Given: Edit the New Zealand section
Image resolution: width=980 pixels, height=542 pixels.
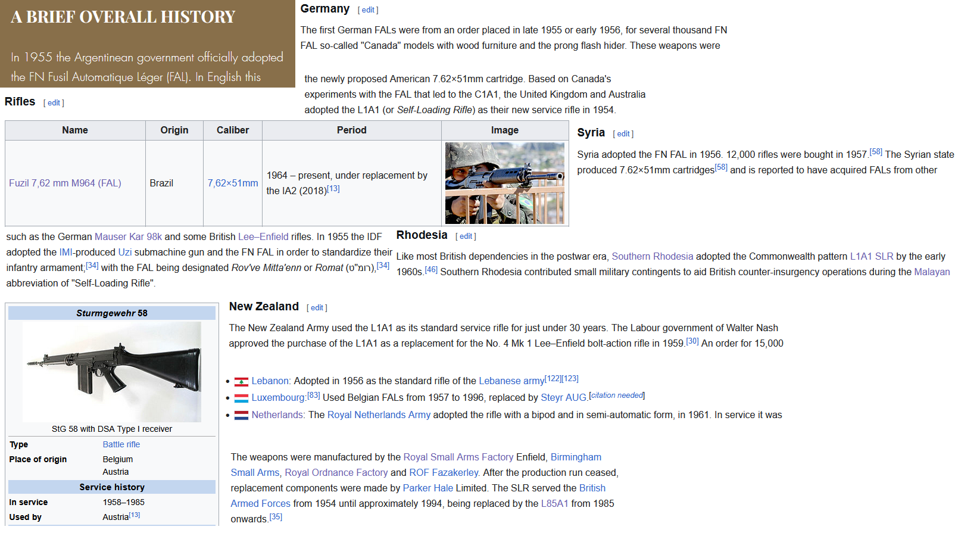Looking at the screenshot, I should [317, 308].
